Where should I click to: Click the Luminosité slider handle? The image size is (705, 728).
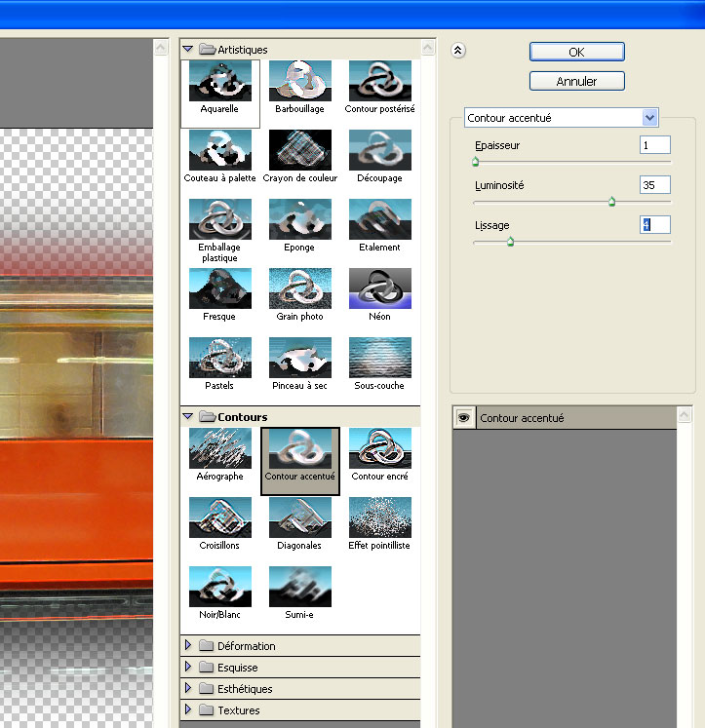pos(612,202)
